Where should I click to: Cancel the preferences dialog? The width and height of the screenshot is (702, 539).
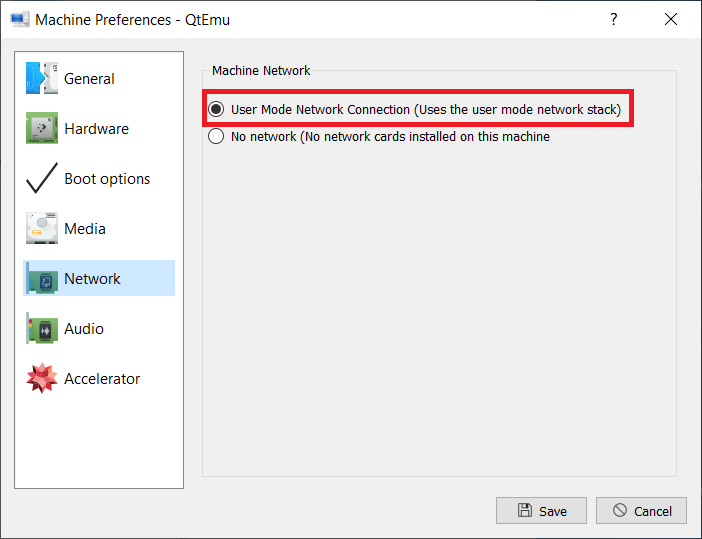(x=641, y=511)
